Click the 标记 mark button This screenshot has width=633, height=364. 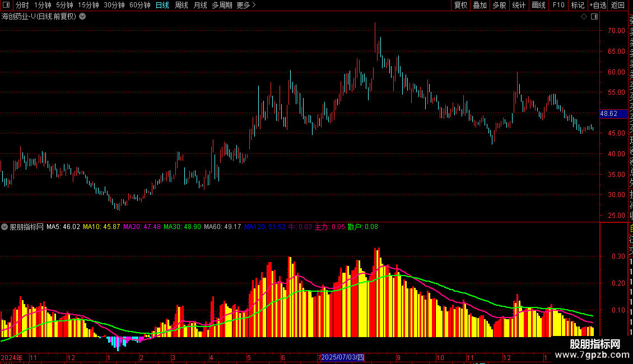578,5
